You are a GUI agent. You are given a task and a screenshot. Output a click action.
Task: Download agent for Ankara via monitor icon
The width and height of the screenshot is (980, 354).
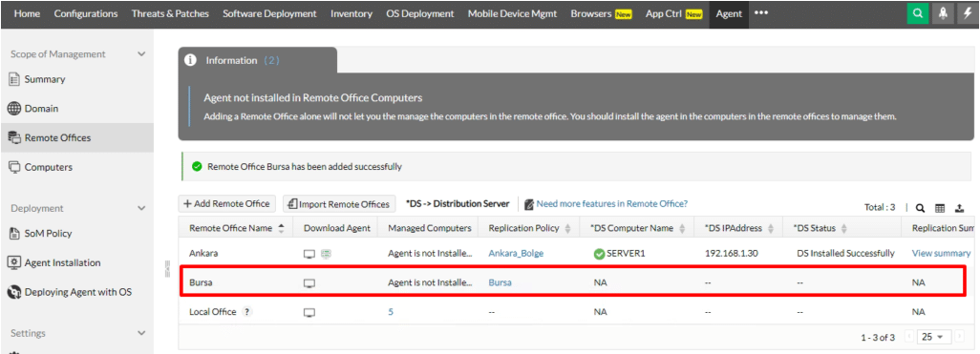(x=309, y=254)
